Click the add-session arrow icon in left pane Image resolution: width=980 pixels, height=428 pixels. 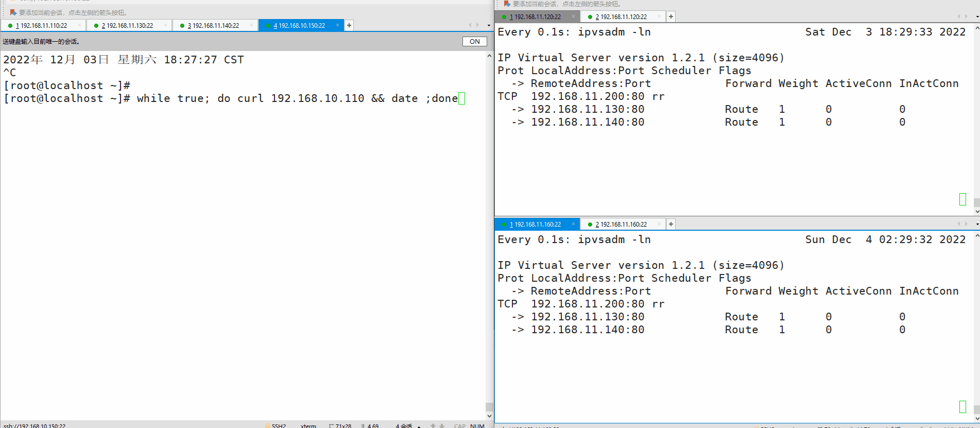point(13,12)
